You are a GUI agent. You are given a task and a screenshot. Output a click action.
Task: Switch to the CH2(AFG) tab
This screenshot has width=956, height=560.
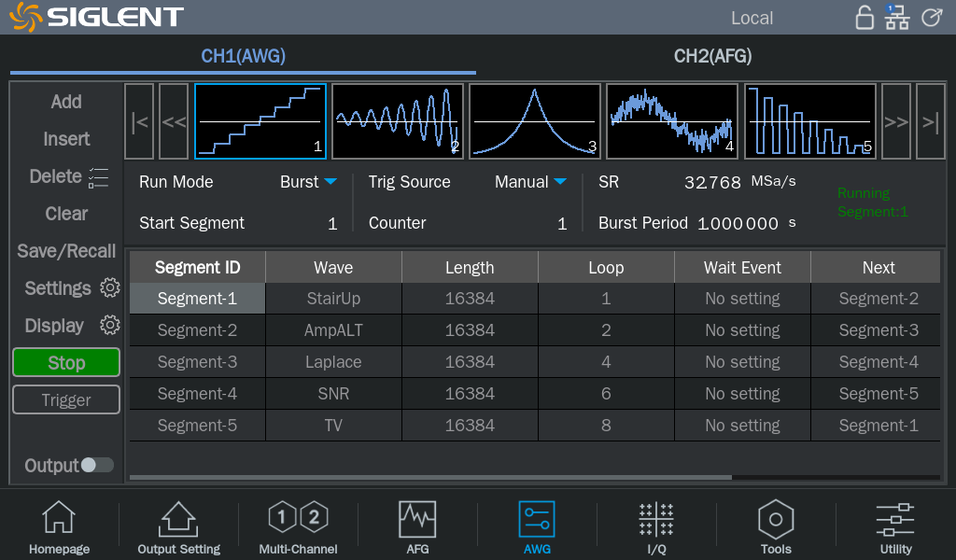pyautogui.click(x=712, y=56)
